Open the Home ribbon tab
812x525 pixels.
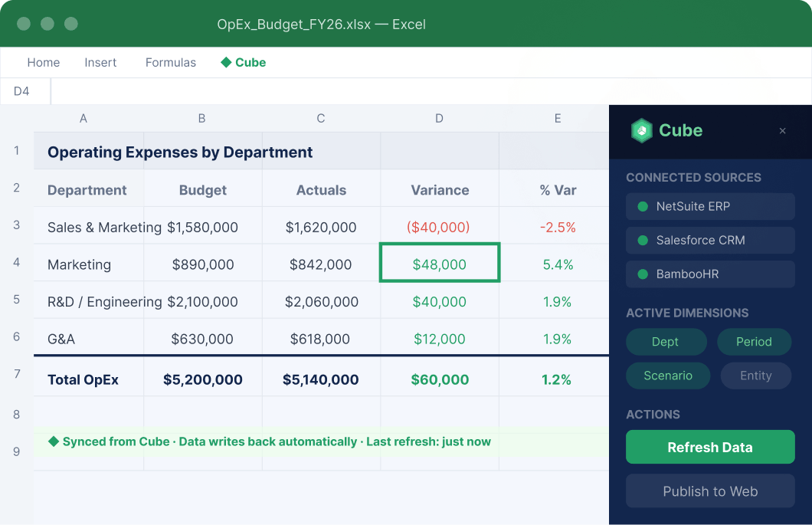pyautogui.click(x=44, y=62)
